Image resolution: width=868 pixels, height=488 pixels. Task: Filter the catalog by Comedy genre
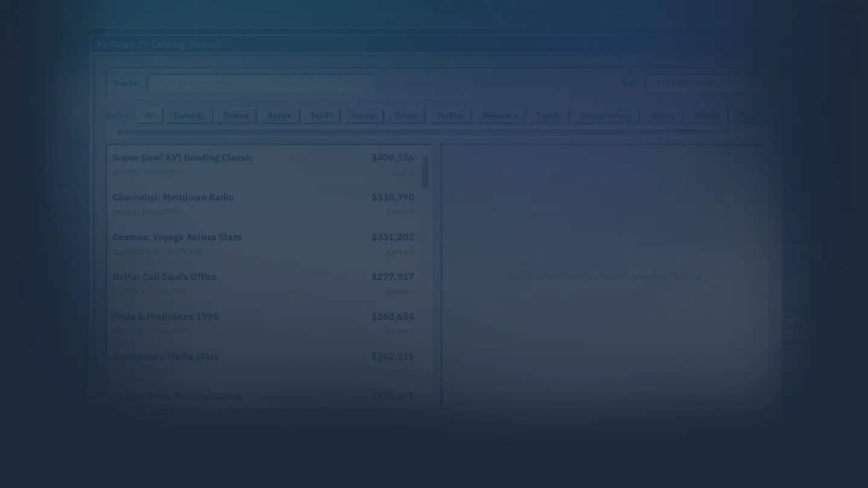pos(190,115)
